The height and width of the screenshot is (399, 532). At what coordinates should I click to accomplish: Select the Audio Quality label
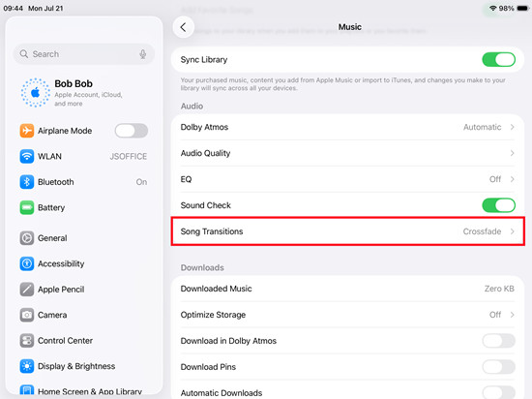point(205,153)
